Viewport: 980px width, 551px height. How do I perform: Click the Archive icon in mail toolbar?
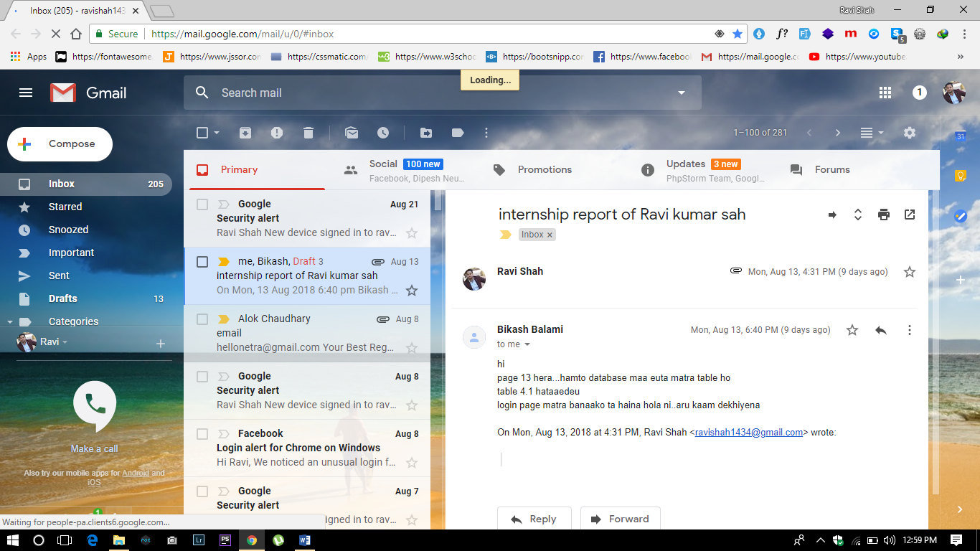point(245,133)
